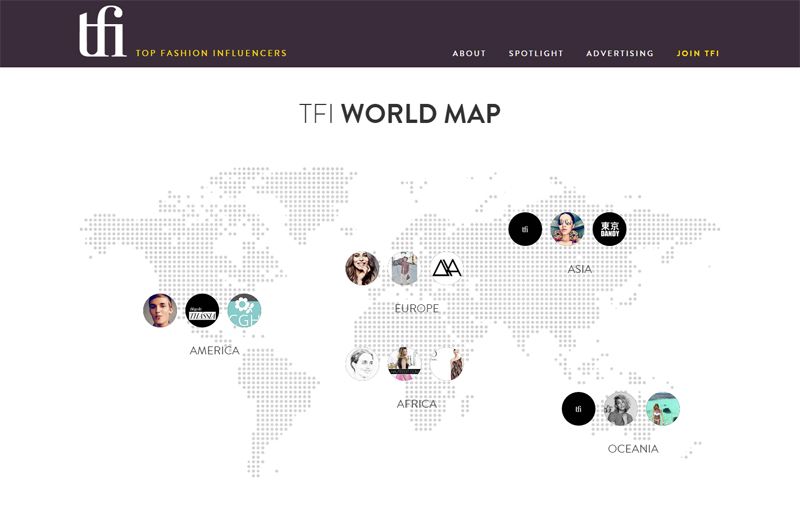Screen dimensions: 800x511
Task: Open the ABOUT menu item
Action: (469, 53)
